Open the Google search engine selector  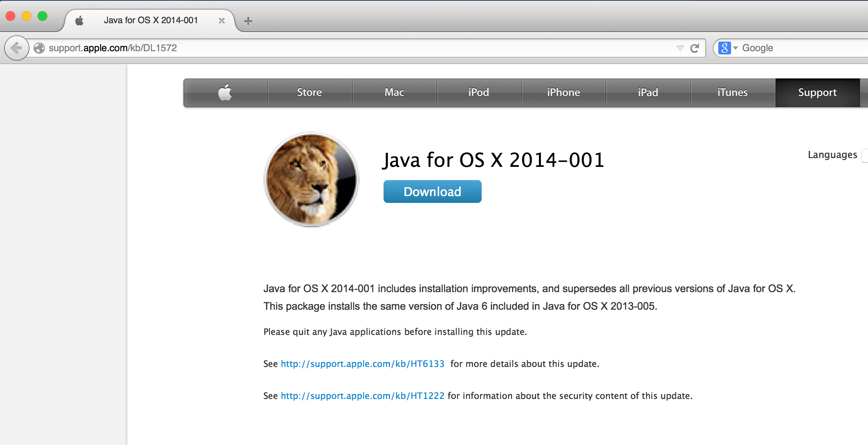[728, 48]
